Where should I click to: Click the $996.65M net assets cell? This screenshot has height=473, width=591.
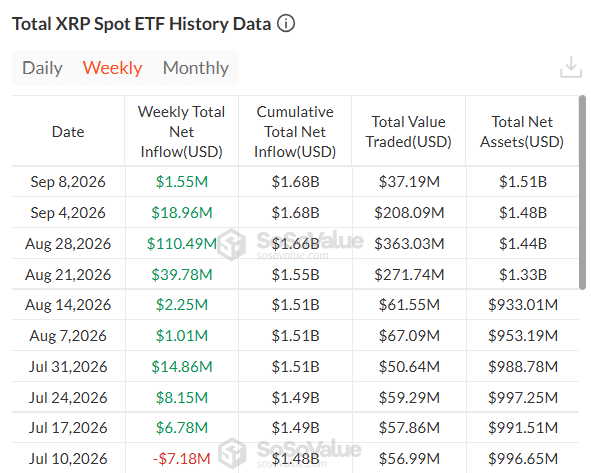(x=523, y=458)
